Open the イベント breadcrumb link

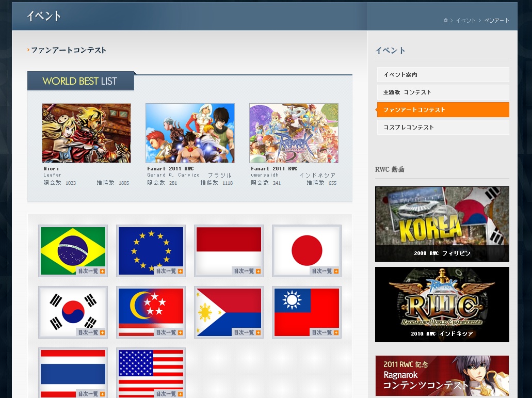point(465,20)
